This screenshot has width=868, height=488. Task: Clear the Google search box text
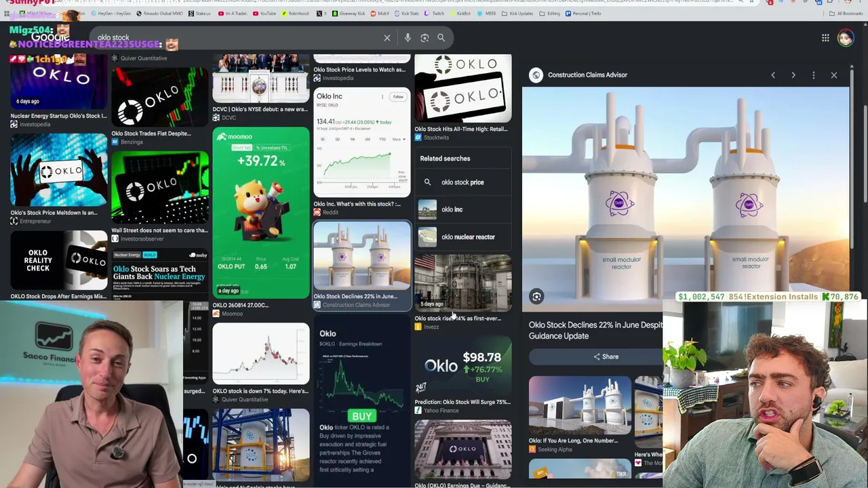387,38
